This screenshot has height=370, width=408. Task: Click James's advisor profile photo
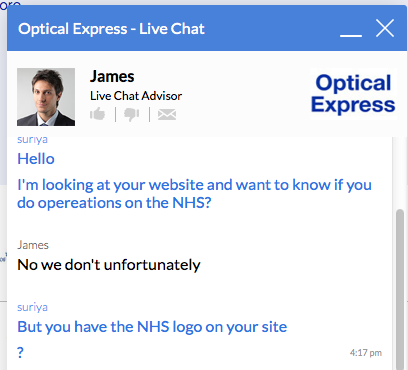coord(46,97)
